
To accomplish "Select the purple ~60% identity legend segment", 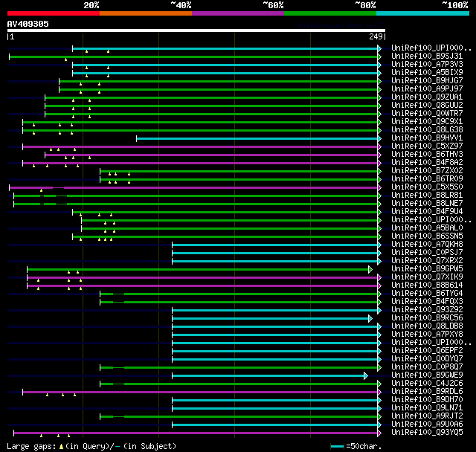I will [x=237, y=13].
